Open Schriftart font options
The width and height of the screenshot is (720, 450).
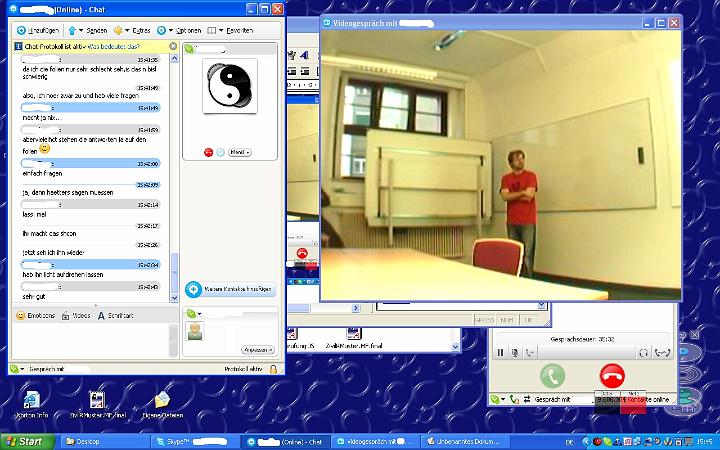point(115,315)
